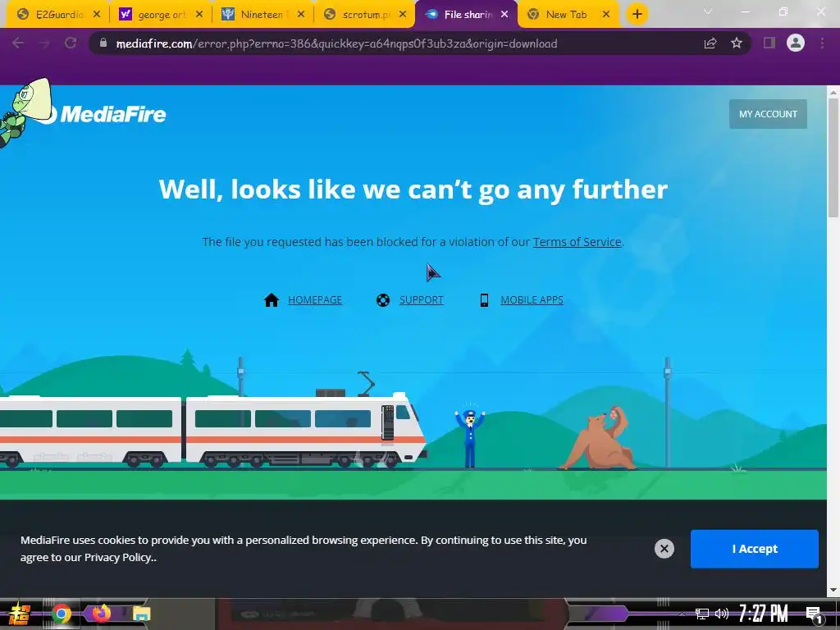Click the page vertical scrollbar thumb

click(833, 157)
